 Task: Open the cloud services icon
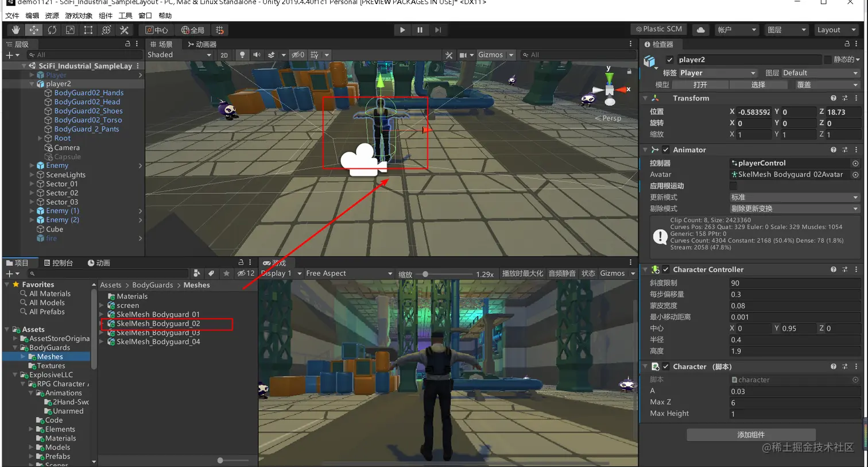pos(701,30)
